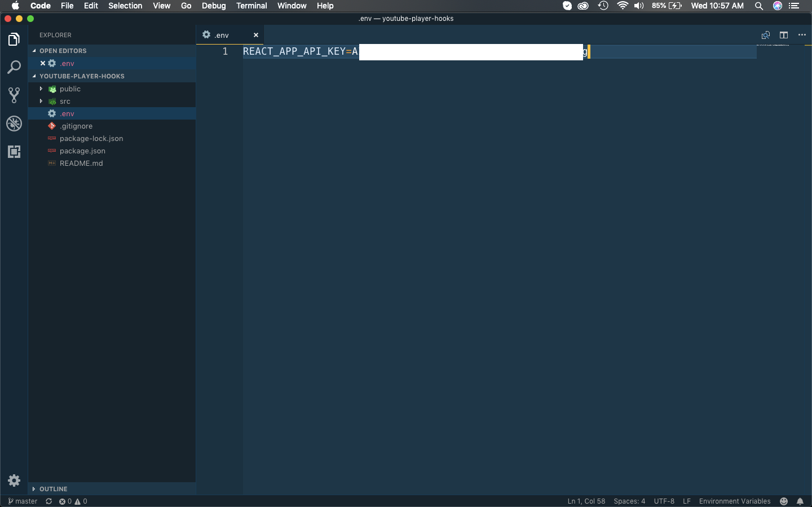Viewport: 812px width, 507px height.
Task: Close .env in Open Editors list
Action: (43, 63)
